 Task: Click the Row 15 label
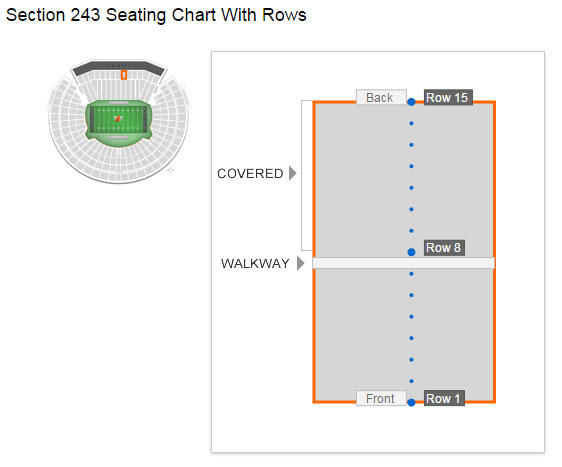pos(448,97)
